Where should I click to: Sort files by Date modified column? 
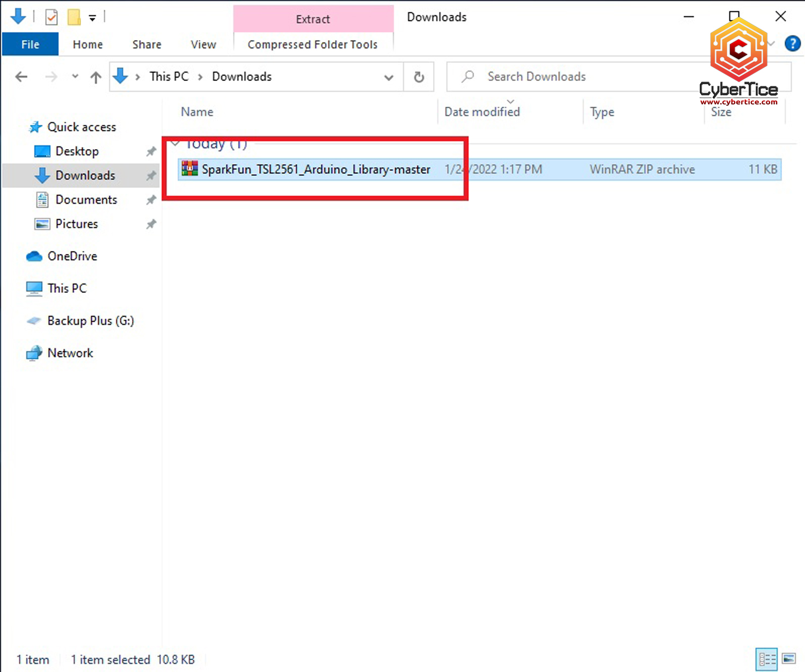tap(482, 112)
